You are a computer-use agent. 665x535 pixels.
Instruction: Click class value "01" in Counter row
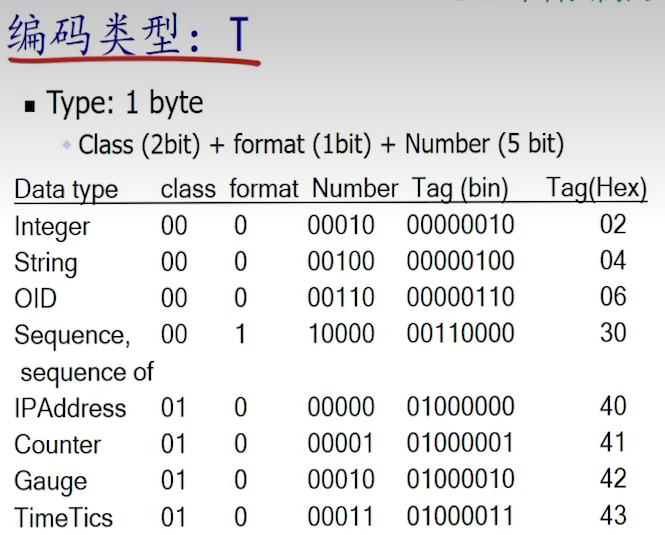173,444
